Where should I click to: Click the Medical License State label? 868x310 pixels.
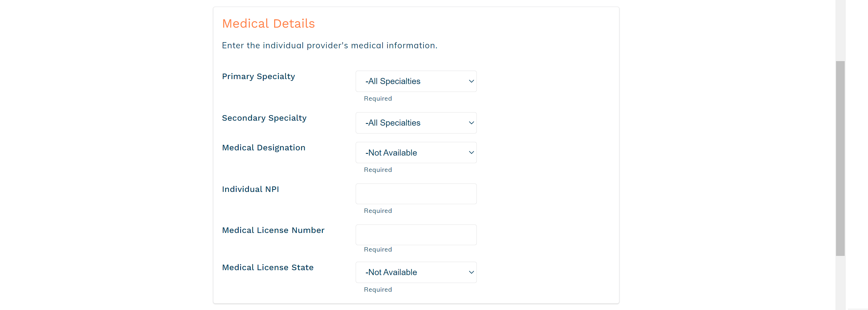click(268, 268)
